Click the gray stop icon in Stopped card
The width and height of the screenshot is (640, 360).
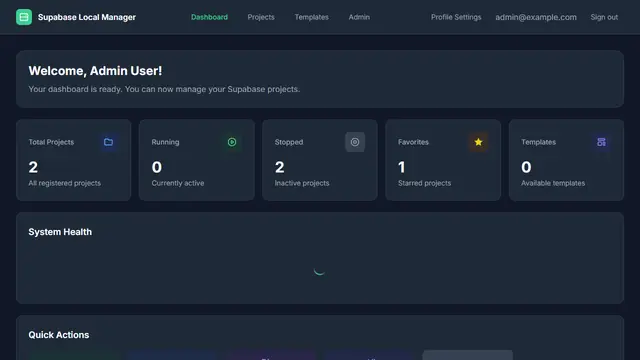[x=355, y=142]
